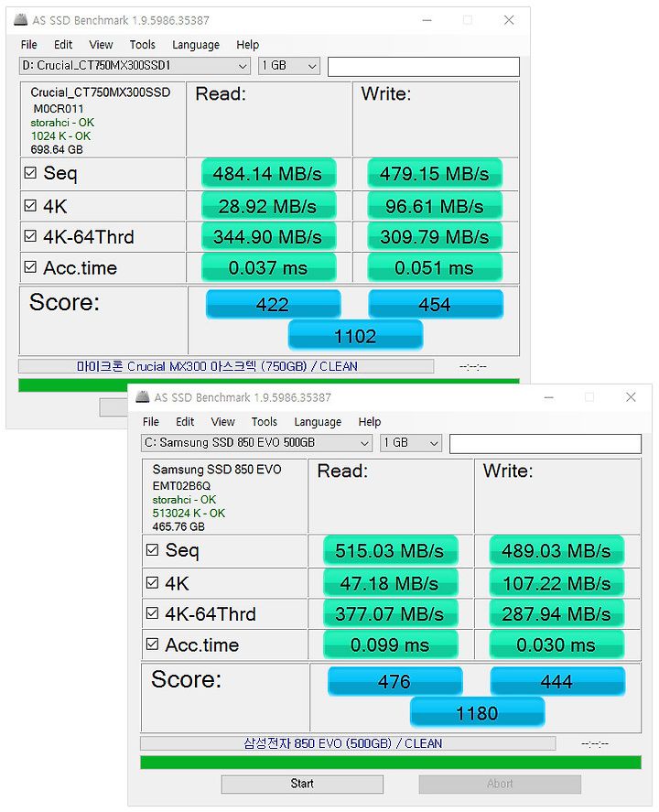The width and height of the screenshot is (659, 812).
Task: Open Tools menu in the Samsung window
Action: 264,421
